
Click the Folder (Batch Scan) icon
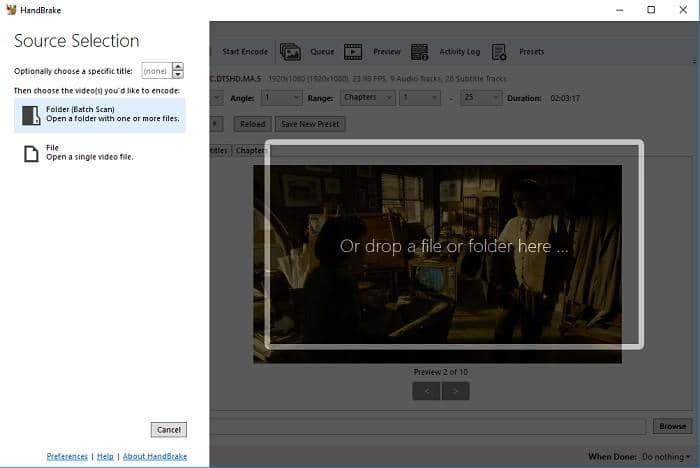click(31, 115)
